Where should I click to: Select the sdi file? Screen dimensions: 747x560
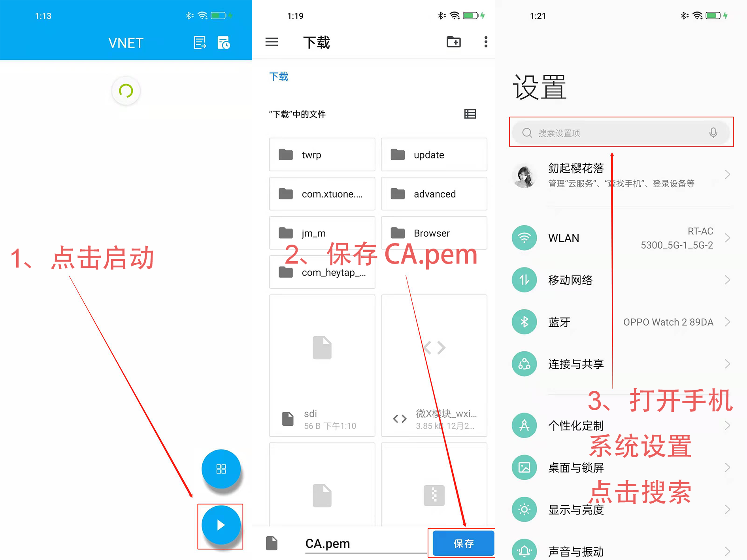pyautogui.click(x=322, y=366)
